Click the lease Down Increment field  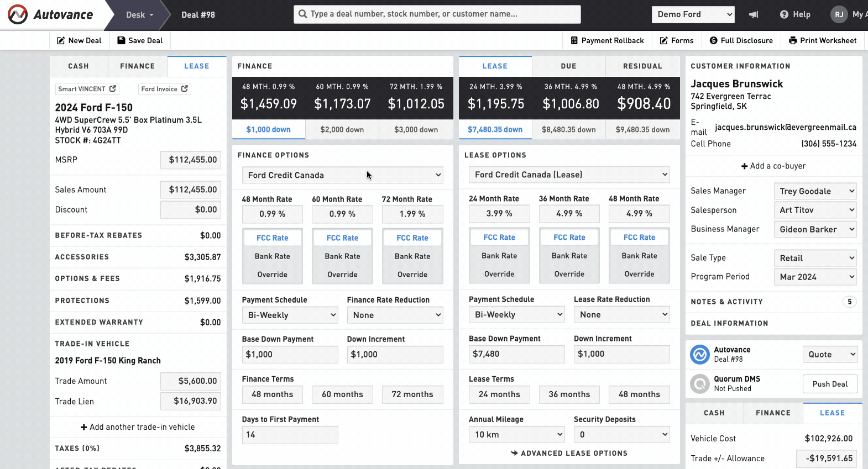622,354
